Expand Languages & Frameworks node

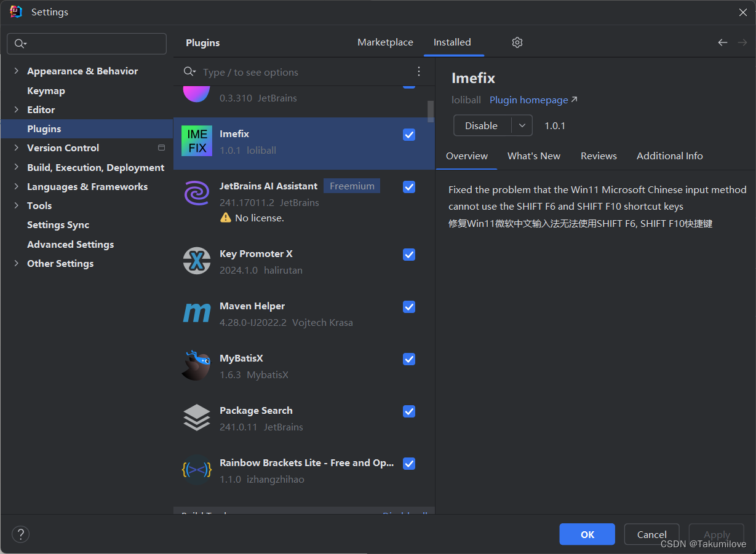[16, 186]
